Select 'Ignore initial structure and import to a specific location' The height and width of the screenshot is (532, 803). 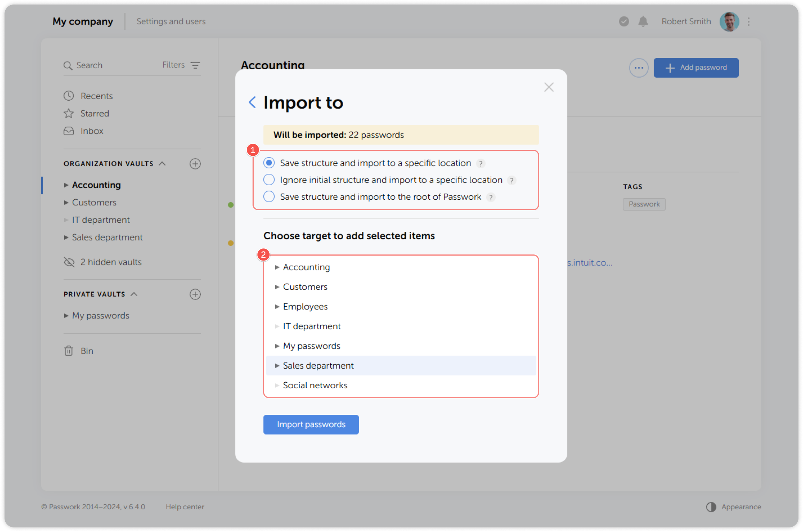269,180
